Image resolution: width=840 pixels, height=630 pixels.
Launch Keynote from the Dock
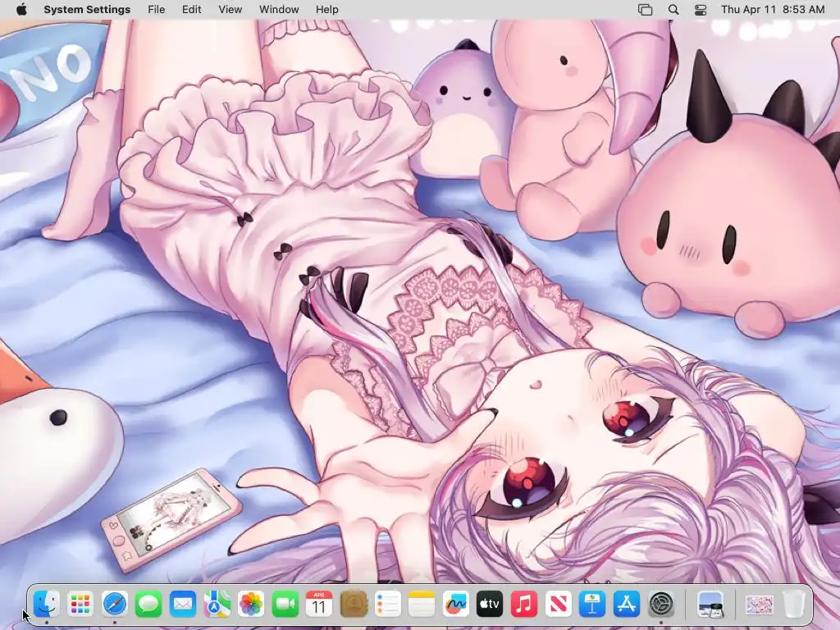[592, 605]
